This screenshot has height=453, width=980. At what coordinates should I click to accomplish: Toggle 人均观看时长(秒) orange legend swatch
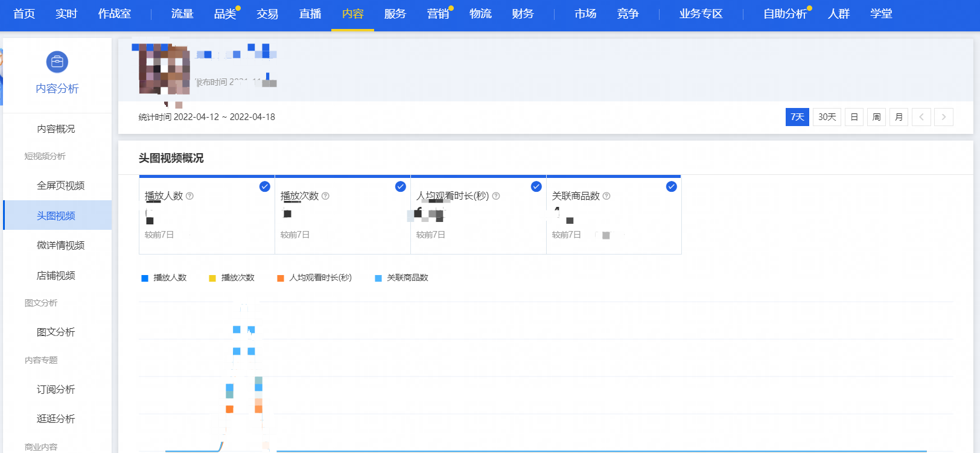coord(281,278)
